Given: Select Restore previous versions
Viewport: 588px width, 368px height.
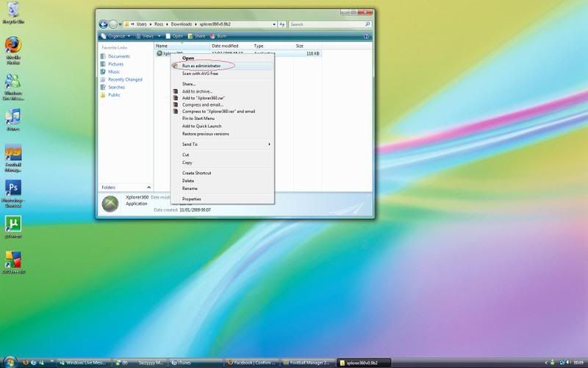Looking at the screenshot, I should (223, 134).
